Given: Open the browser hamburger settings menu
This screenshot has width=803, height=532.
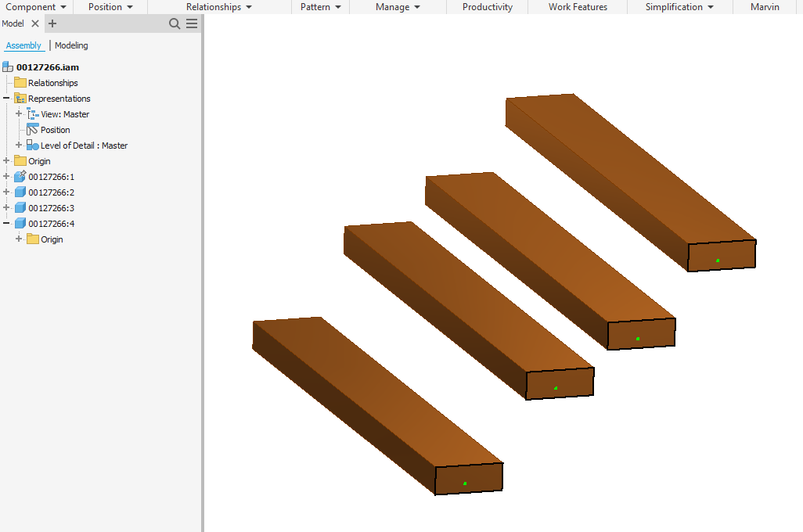Looking at the screenshot, I should click(191, 23).
